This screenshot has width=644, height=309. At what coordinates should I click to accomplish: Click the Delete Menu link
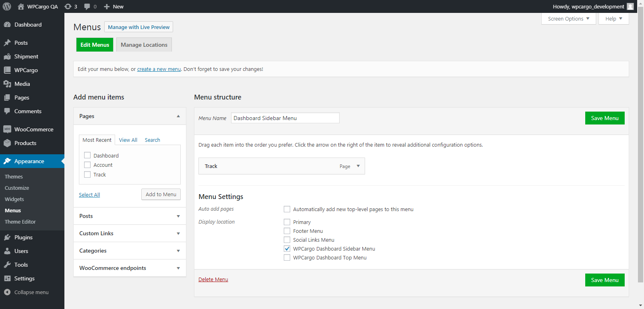213,279
